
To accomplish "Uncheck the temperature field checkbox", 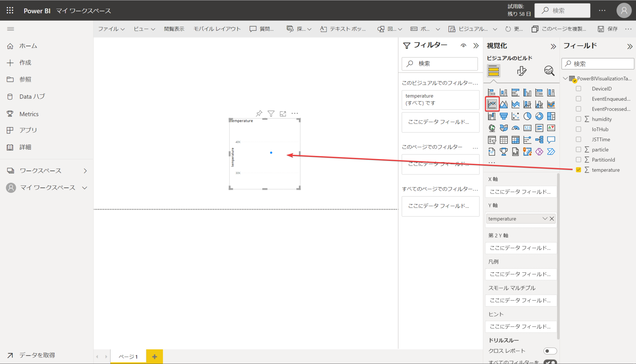I will 578,170.
